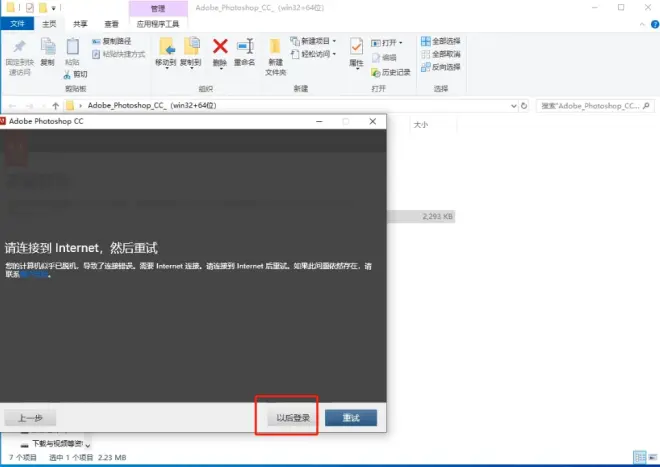Image resolution: width=660 pixels, height=467 pixels.
Task: Click status text 7 个项目
Action: pyautogui.click(x=23, y=457)
